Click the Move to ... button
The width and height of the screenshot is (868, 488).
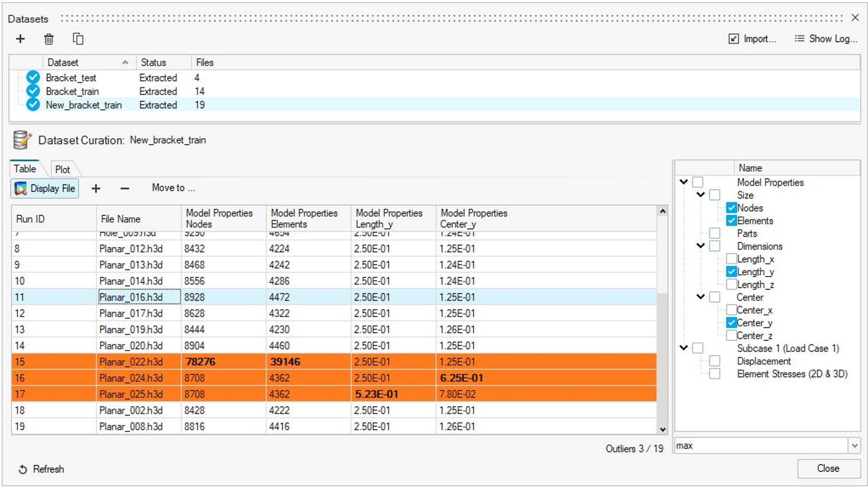173,188
